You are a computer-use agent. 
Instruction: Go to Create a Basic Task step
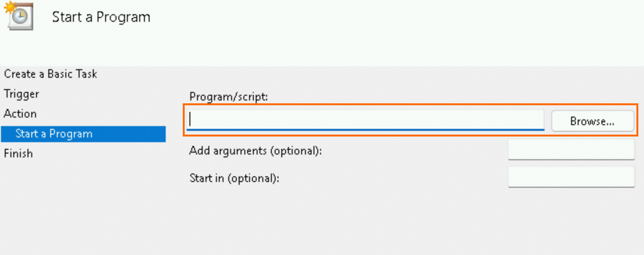(51, 74)
